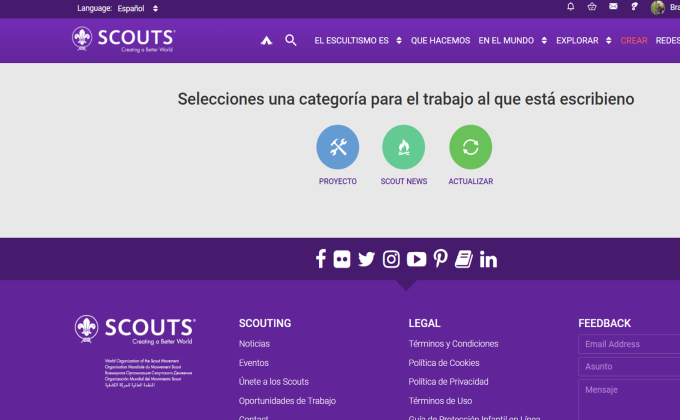This screenshot has width=680, height=420.
Task: Open the LinkedIn social icon
Action: (x=488, y=259)
